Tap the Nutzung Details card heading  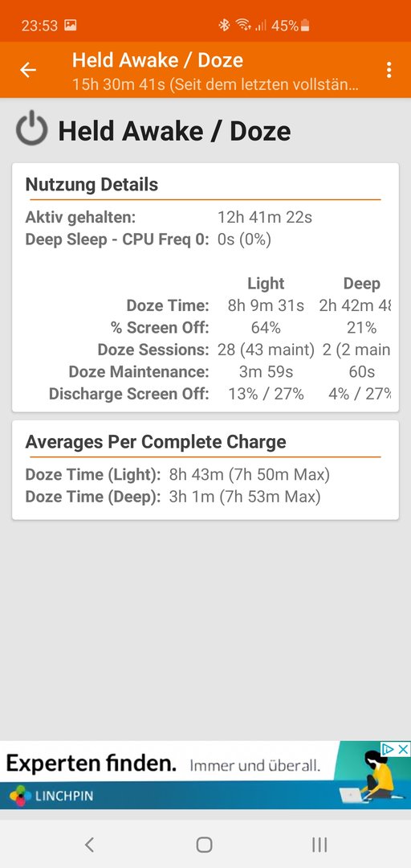[92, 184]
